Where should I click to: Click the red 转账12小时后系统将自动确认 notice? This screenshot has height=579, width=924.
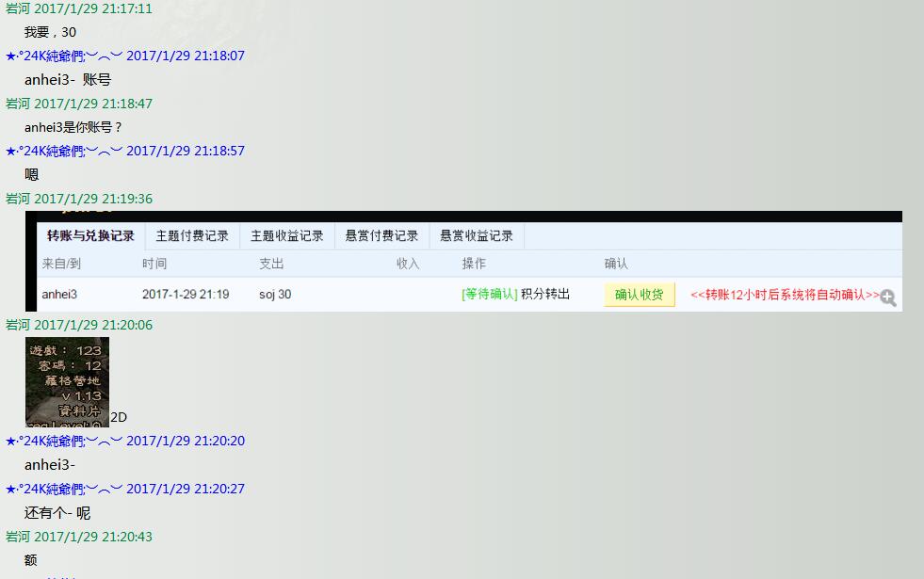tap(785, 295)
